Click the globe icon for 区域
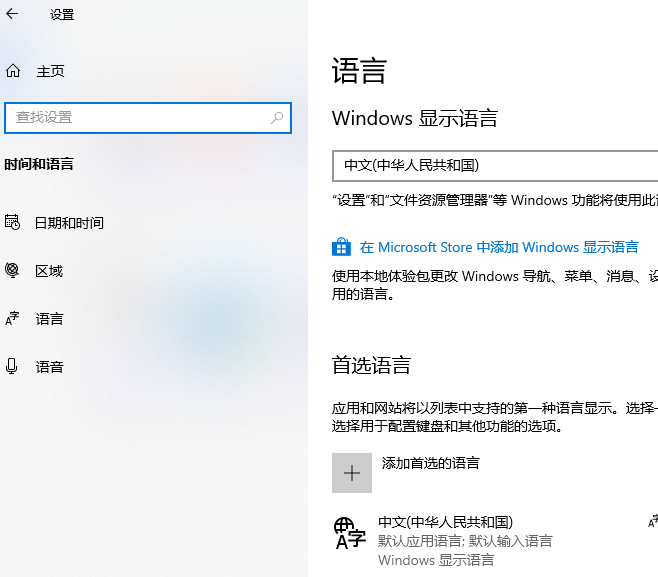 click(x=12, y=270)
